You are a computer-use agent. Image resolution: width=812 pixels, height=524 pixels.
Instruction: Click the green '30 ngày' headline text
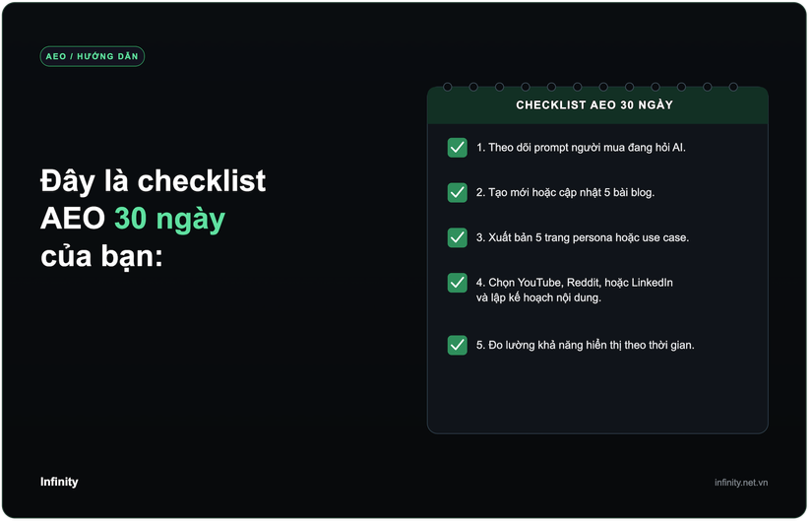[x=170, y=220]
